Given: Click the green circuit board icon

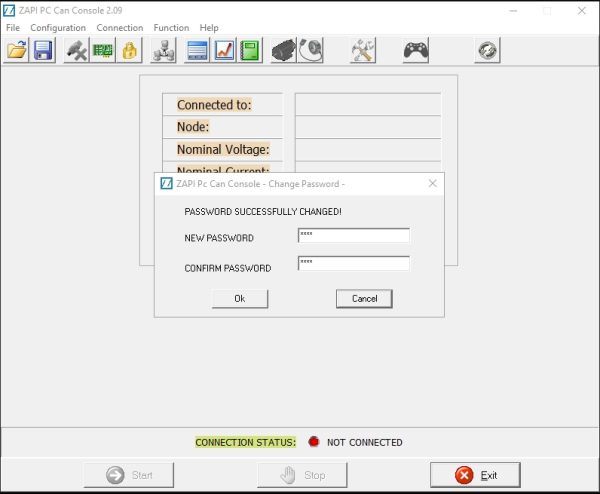Looking at the screenshot, I should [103, 50].
